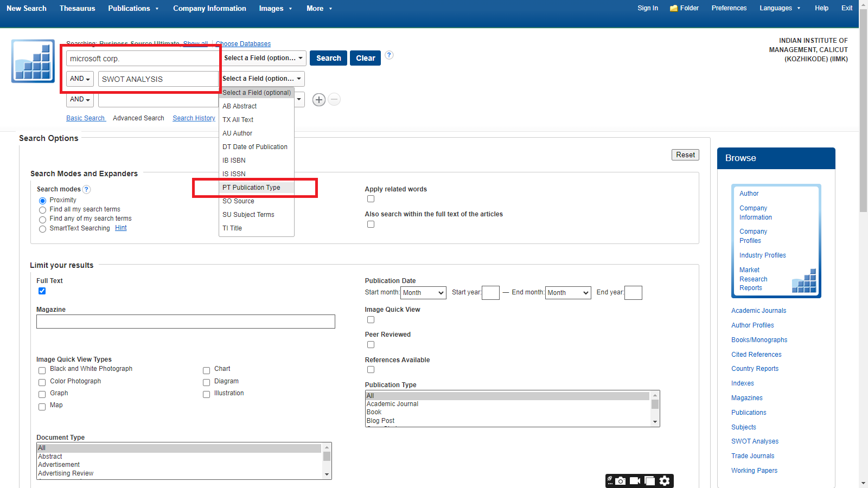Click the Search modes help icon
Viewport: 868px width, 488px height.
pyautogui.click(x=87, y=189)
